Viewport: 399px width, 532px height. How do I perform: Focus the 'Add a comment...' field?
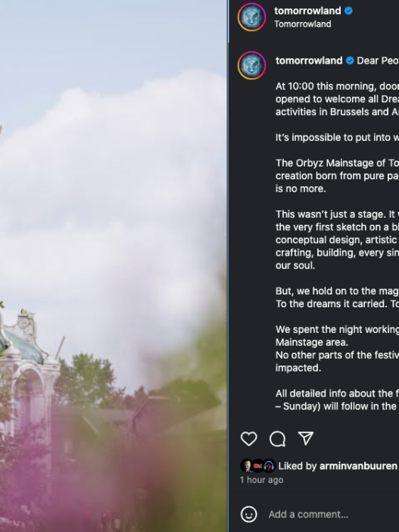(333, 515)
